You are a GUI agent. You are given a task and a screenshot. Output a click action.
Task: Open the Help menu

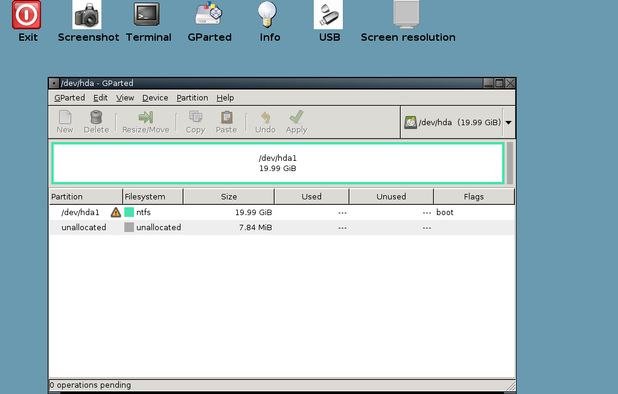[225, 98]
